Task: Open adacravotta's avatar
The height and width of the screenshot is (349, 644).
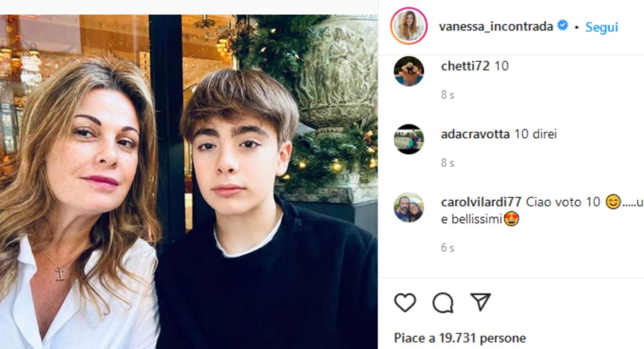Action: pos(409,139)
